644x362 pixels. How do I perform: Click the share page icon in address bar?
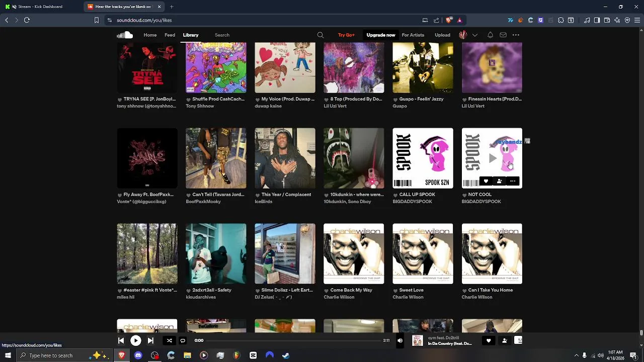coord(436,20)
